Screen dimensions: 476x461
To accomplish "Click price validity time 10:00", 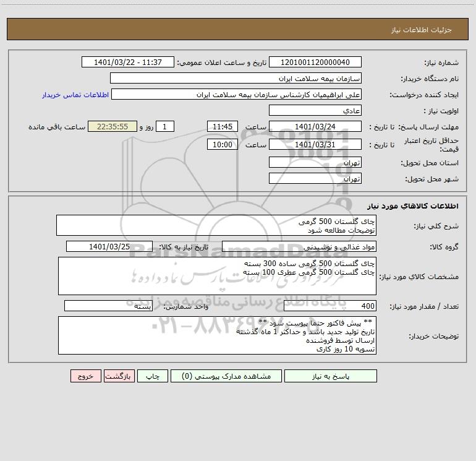I will (222, 144).
